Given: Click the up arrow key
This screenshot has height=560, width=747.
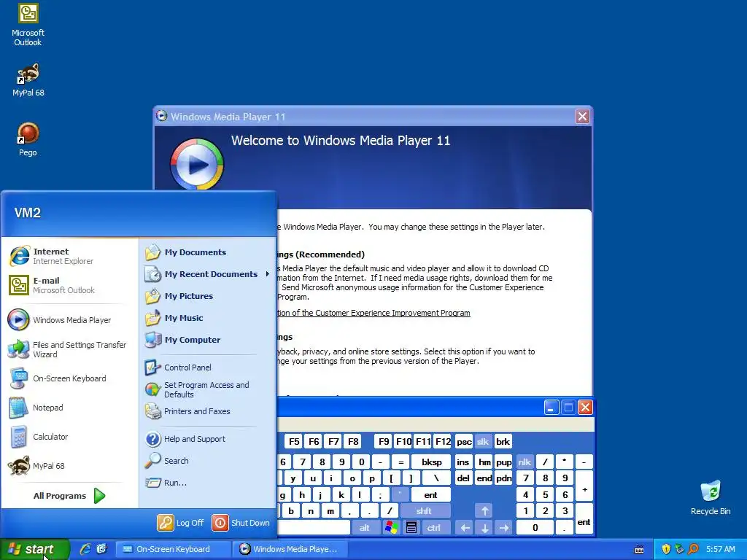Looking at the screenshot, I should pyautogui.click(x=484, y=511).
